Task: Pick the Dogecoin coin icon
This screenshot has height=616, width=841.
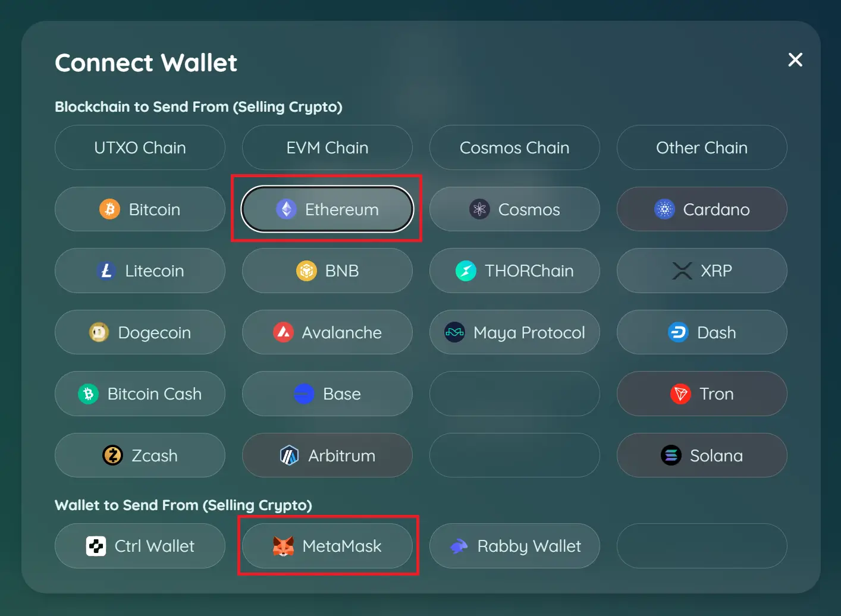Action: (x=99, y=332)
